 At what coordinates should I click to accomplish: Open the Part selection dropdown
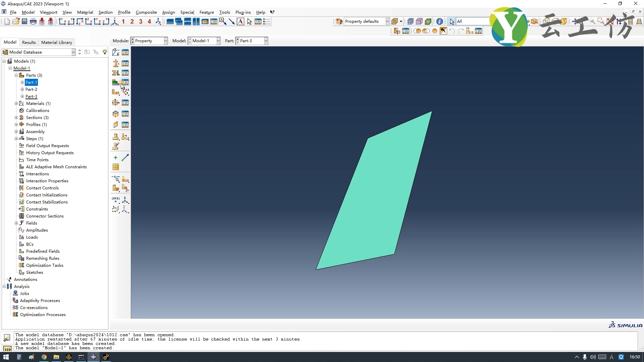point(266,41)
